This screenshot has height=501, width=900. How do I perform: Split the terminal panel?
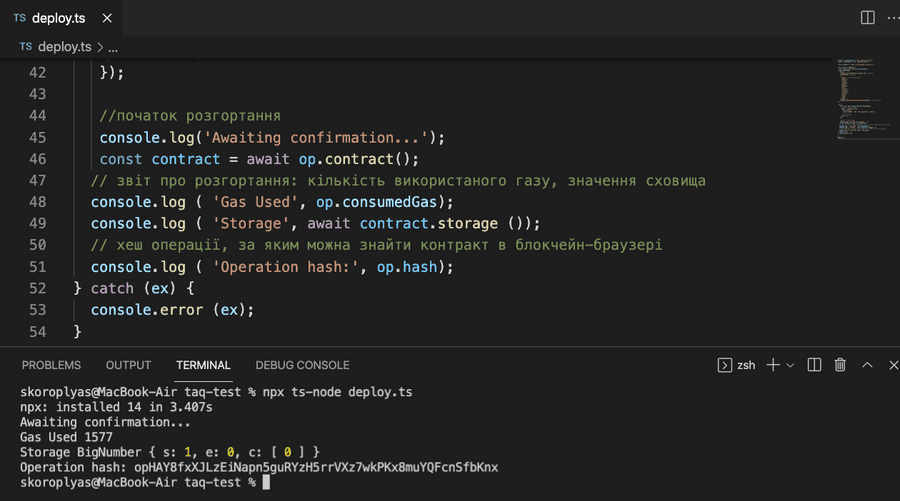[x=814, y=365]
